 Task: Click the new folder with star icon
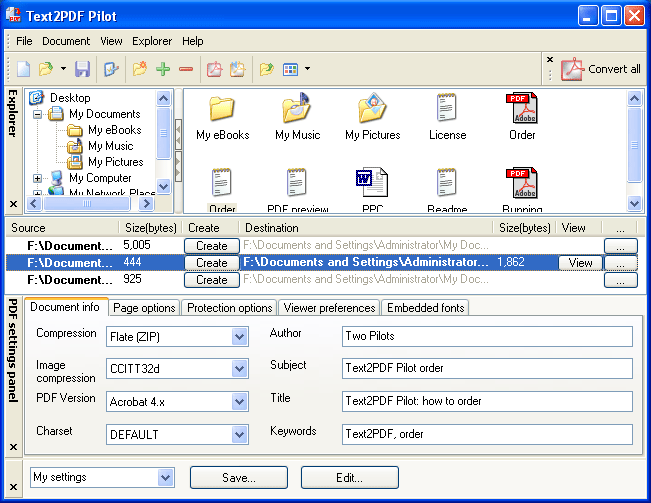point(140,69)
